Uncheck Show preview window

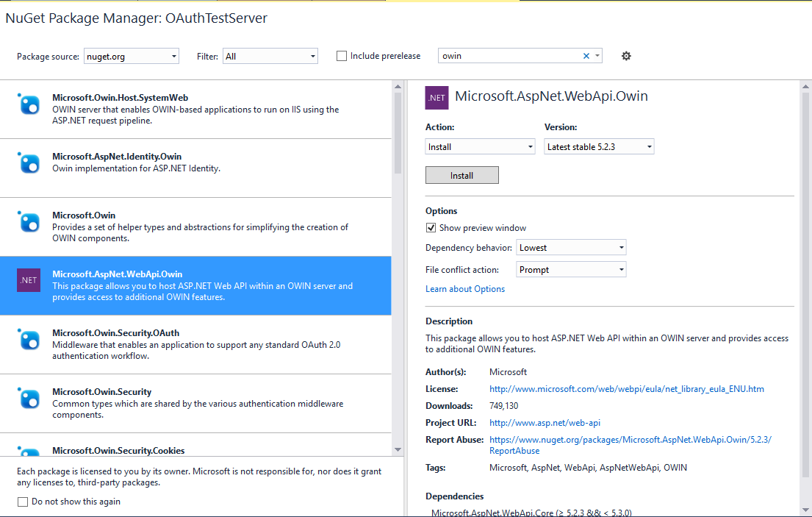tap(431, 227)
